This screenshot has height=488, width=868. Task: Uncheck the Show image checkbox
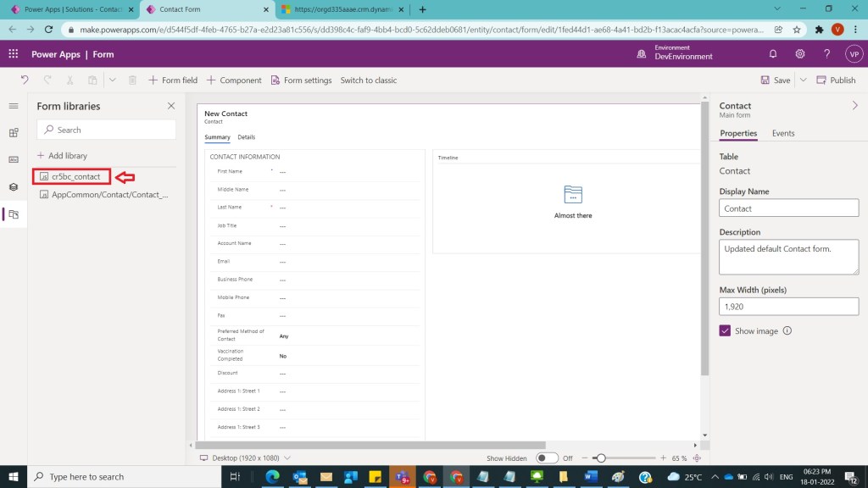(725, 330)
